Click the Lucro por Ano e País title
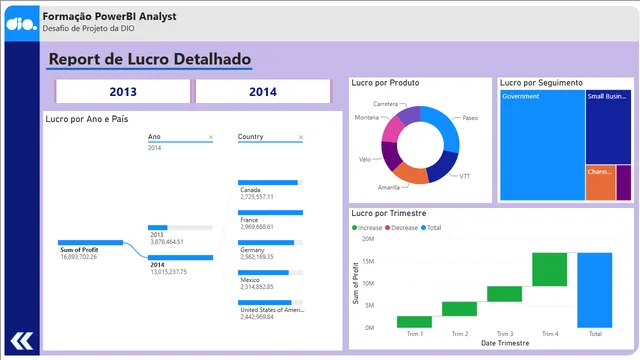 pyautogui.click(x=87, y=119)
